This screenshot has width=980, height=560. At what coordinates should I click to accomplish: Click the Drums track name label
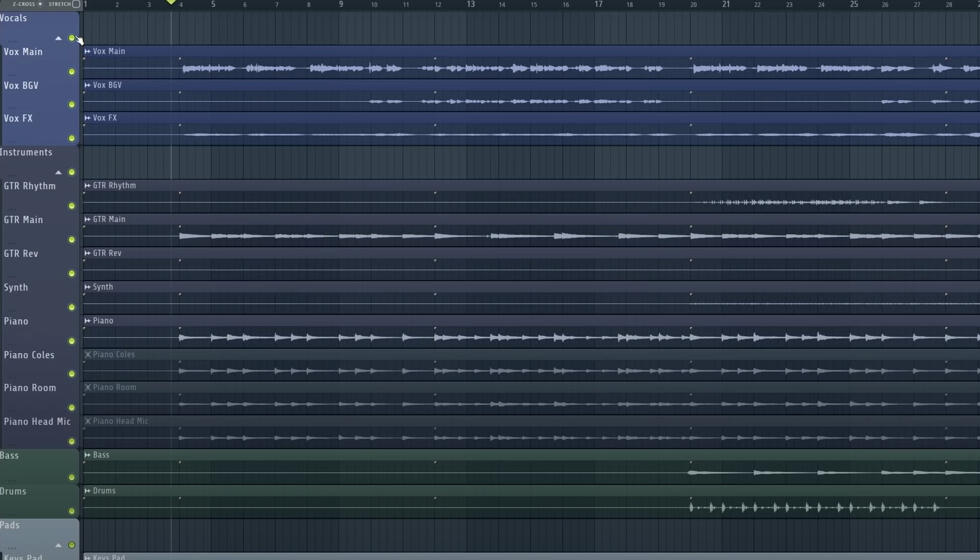pos(15,491)
